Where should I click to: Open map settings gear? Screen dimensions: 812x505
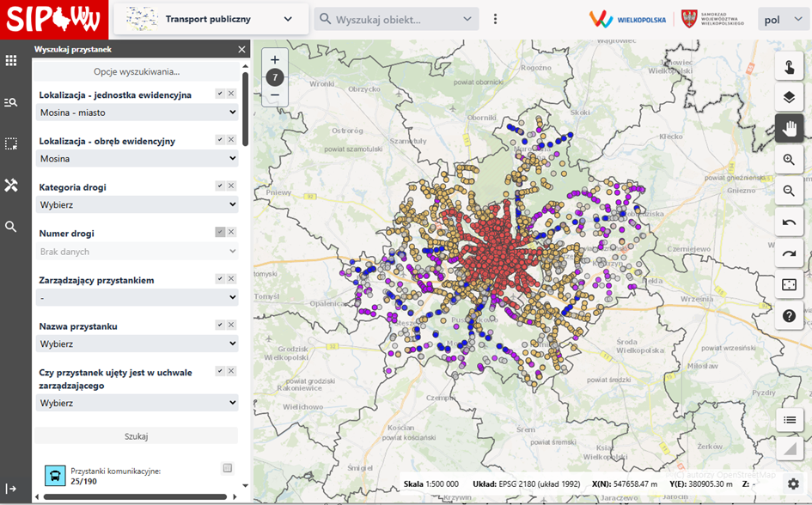coord(793,484)
